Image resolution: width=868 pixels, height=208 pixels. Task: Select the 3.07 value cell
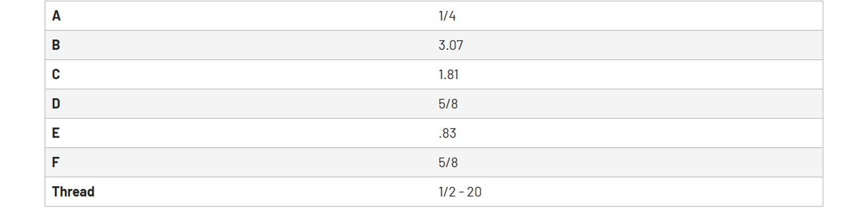[450, 45]
